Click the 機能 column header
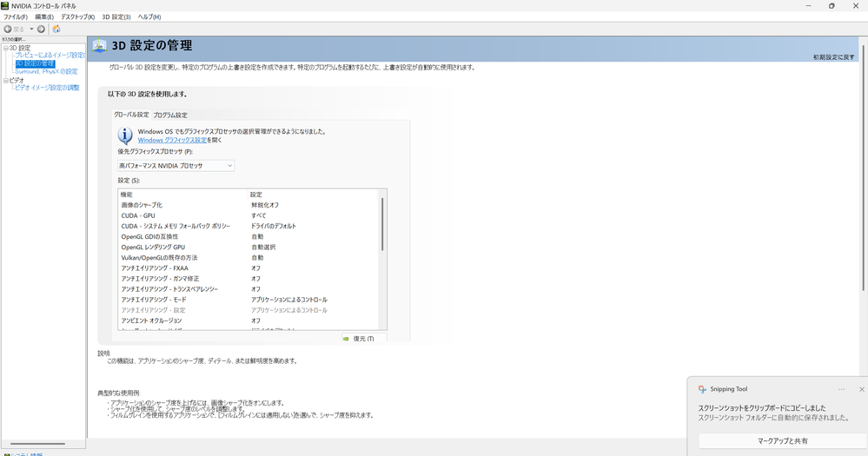 182,195
